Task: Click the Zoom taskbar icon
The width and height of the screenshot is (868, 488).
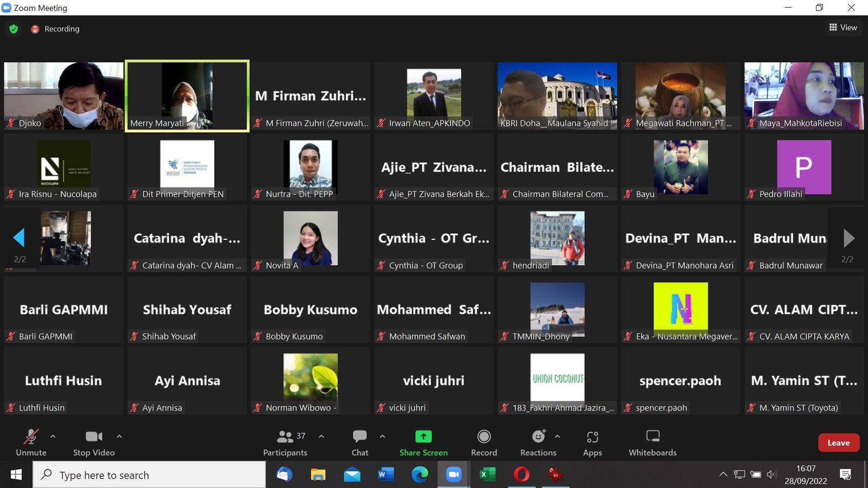Action: 454,475
